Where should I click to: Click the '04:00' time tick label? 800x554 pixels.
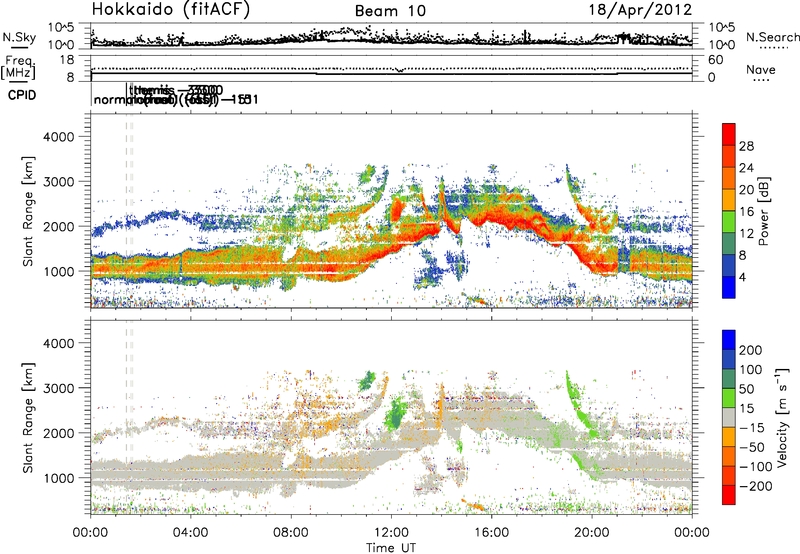click(191, 533)
